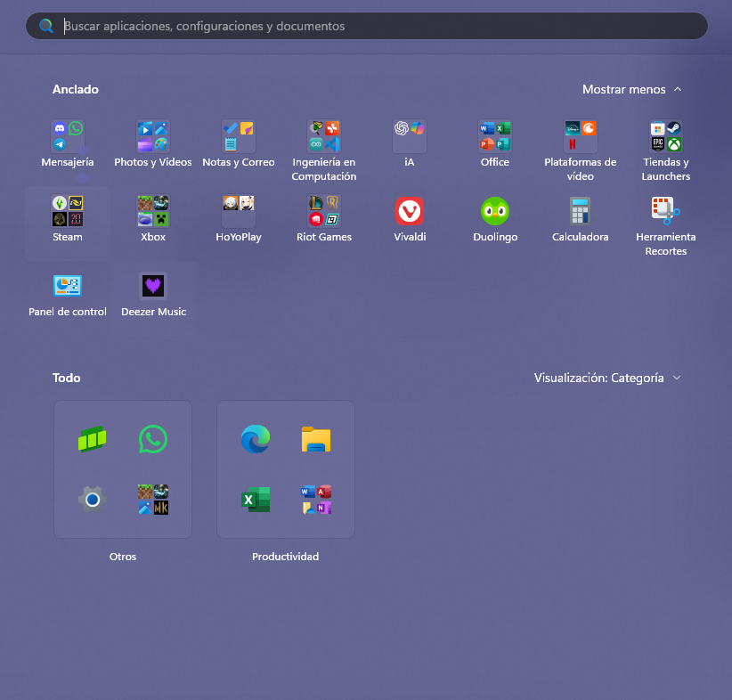Screen dimensions: 732x700
Task: Open the iA pinned folder
Action: [x=410, y=136]
